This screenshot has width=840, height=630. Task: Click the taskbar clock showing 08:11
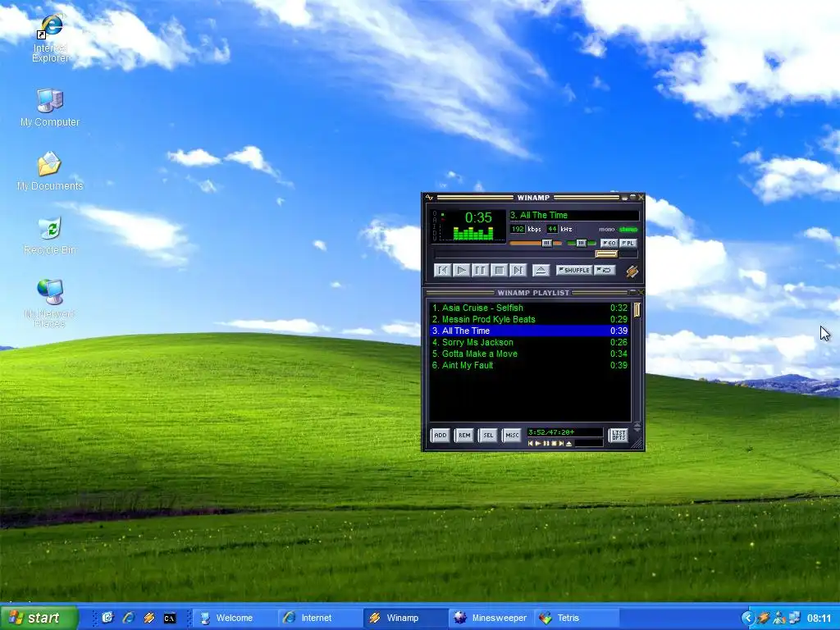click(x=819, y=618)
